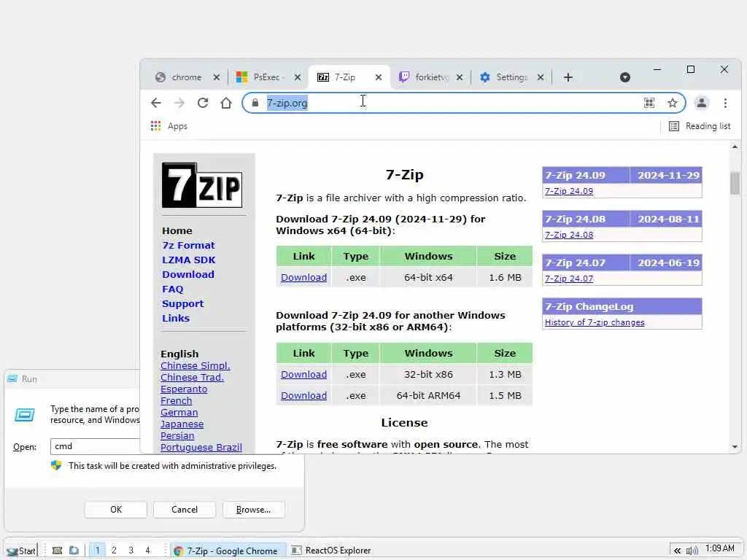Switch language to Chinese Simpl.
This screenshot has width=747, height=560.
tap(196, 366)
